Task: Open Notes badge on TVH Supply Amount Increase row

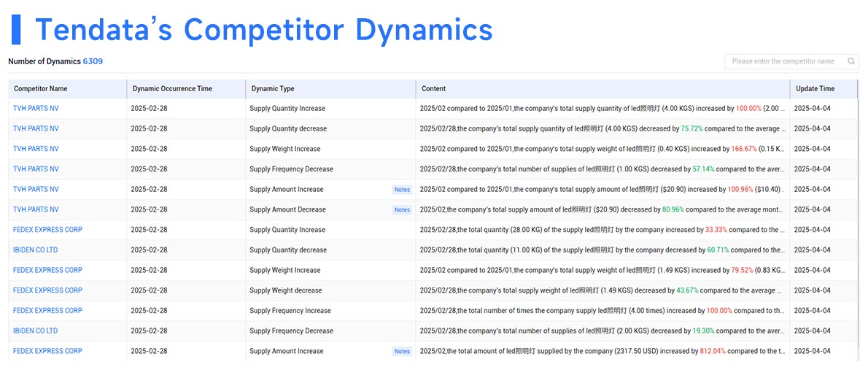Action: (402, 190)
